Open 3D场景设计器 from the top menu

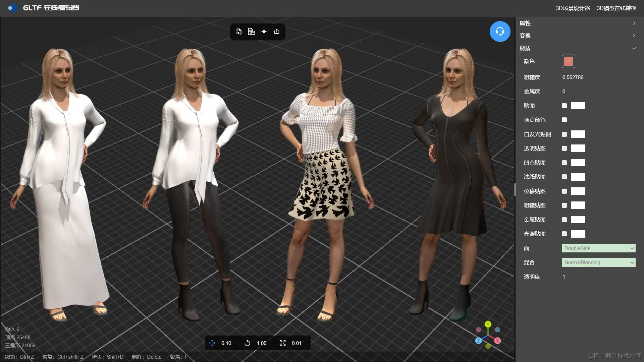573,8
